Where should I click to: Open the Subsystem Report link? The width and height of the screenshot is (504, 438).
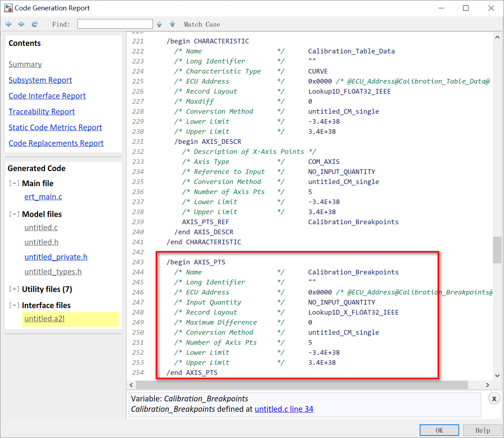[x=40, y=80]
